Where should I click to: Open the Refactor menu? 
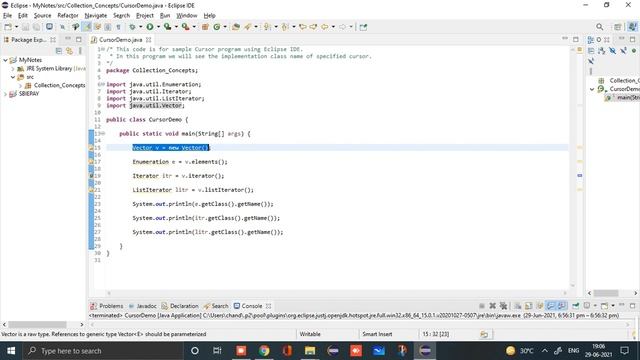(x=68, y=16)
